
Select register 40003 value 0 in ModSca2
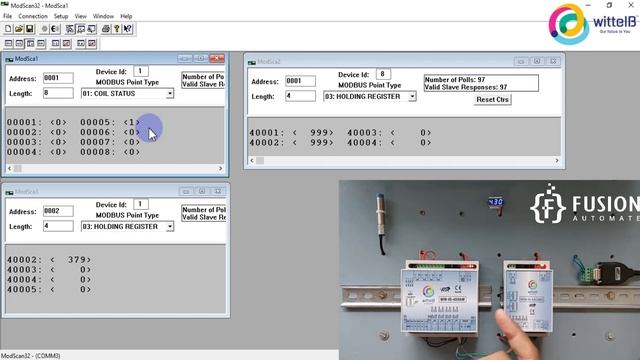coord(411,133)
